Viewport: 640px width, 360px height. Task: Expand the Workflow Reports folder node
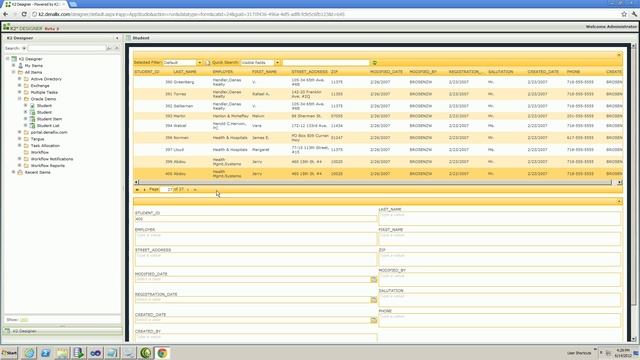click(x=19, y=165)
